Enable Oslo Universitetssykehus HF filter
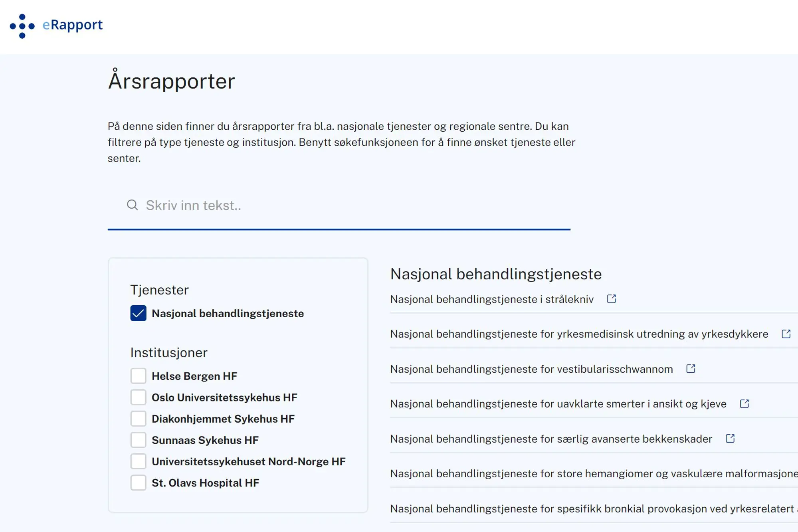 tap(138, 398)
